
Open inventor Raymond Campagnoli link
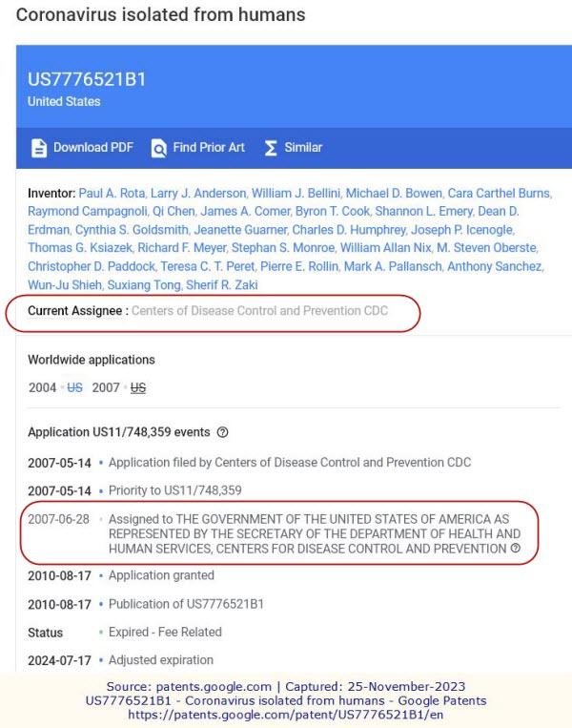click(x=87, y=211)
